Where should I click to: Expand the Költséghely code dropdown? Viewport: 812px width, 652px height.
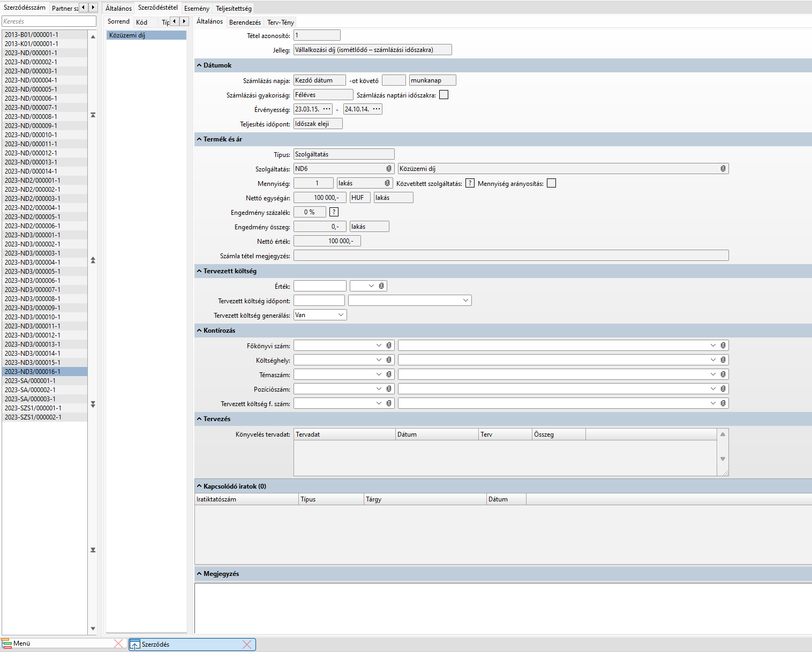[379, 360]
